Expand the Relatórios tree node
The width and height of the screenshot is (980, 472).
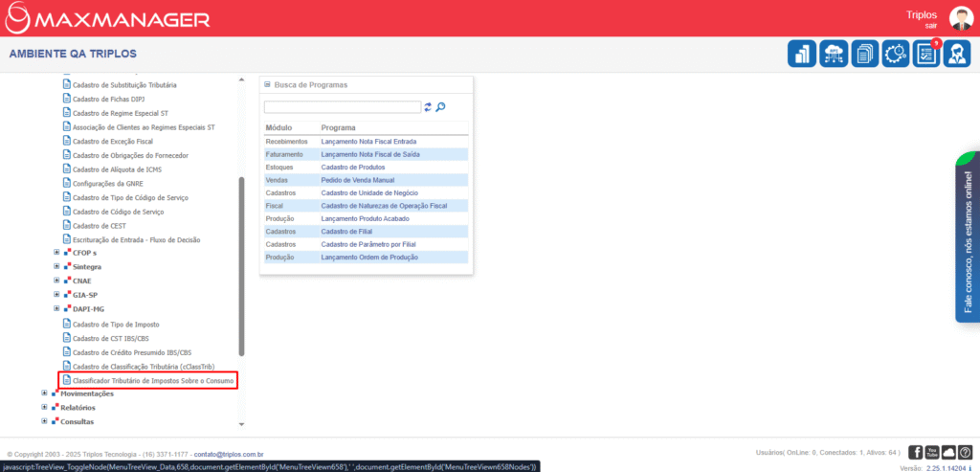click(x=44, y=408)
